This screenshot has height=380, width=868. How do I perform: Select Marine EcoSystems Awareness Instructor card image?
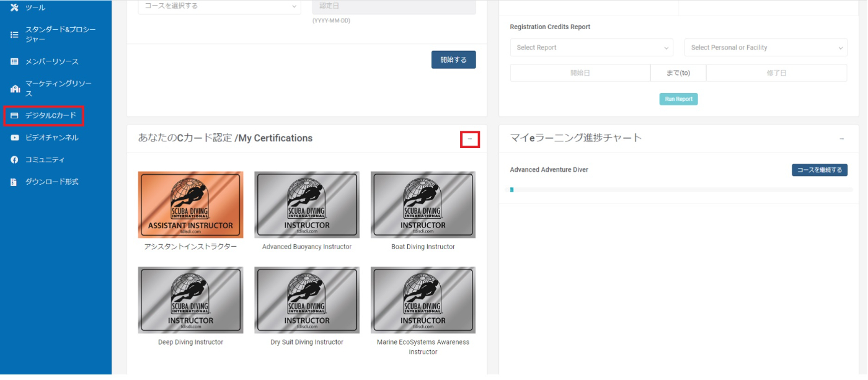tap(423, 301)
